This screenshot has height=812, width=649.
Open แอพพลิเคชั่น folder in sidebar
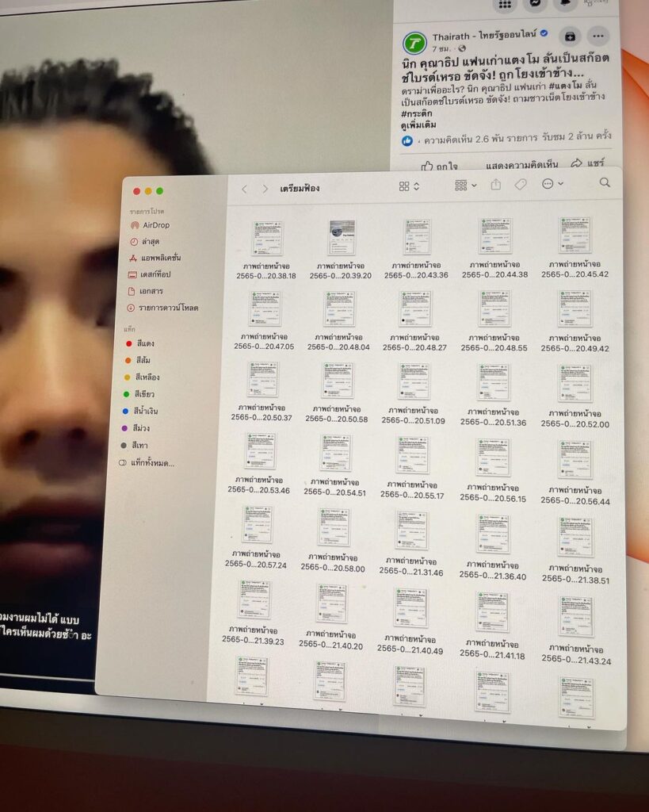[x=158, y=258]
